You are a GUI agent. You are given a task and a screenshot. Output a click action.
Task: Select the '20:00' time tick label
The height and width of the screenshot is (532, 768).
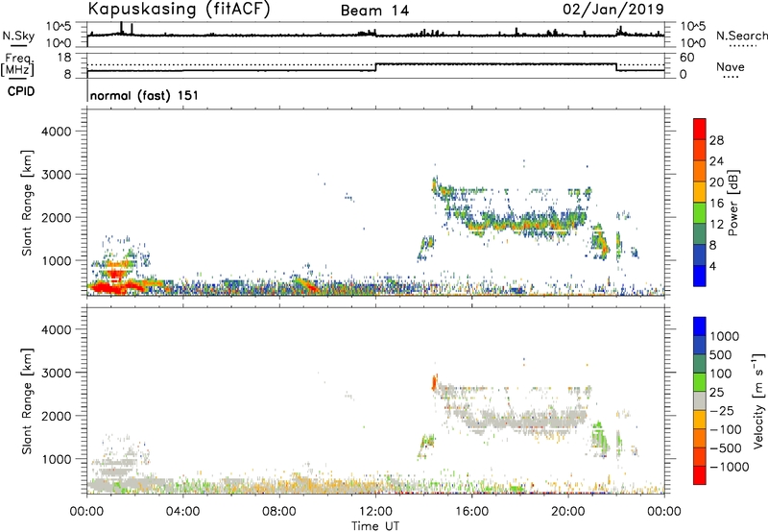[568, 512]
